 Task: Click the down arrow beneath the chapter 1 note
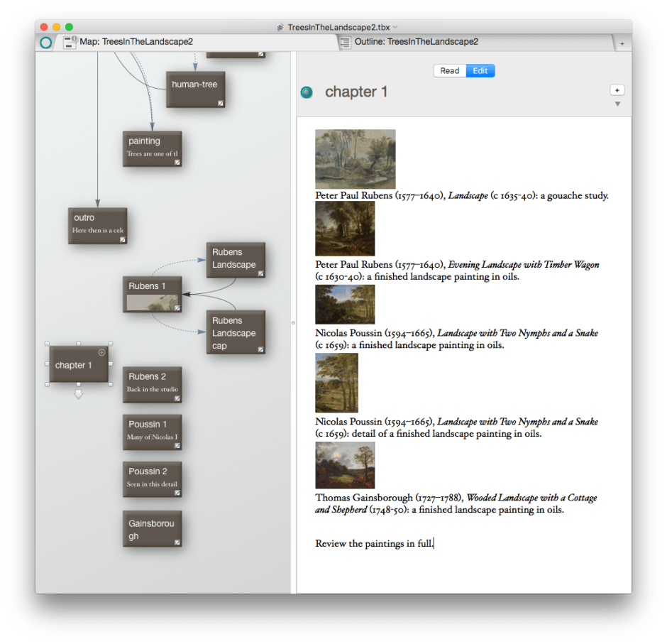(x=79, y=393)
